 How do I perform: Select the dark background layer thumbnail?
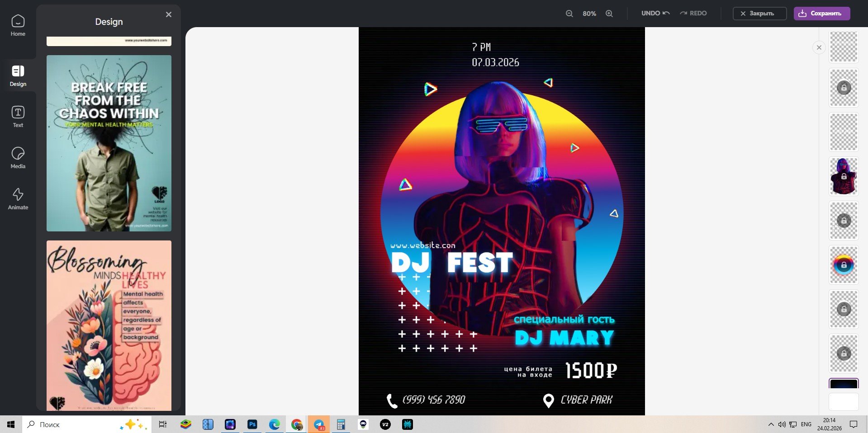pos(844,384)
